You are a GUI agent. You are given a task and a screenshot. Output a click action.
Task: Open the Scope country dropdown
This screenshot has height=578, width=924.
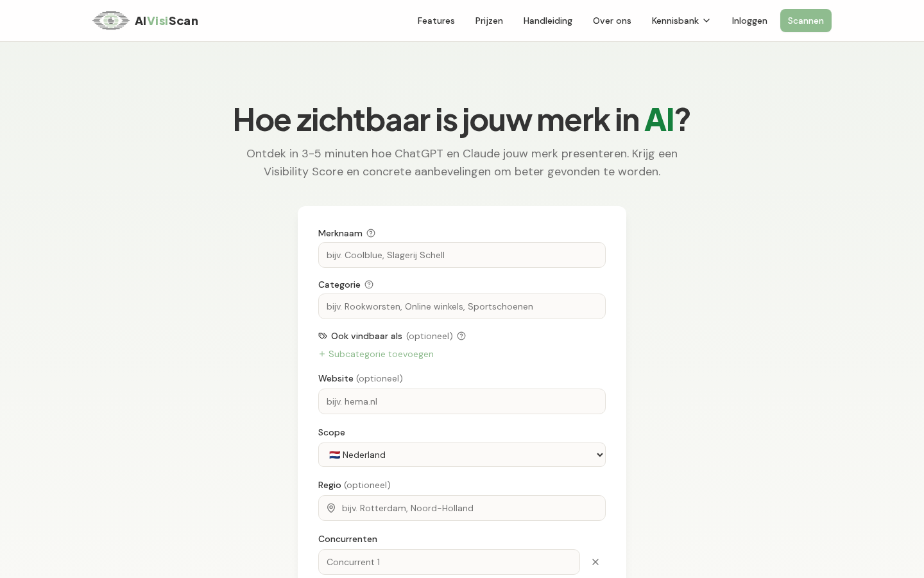point(462,455)
